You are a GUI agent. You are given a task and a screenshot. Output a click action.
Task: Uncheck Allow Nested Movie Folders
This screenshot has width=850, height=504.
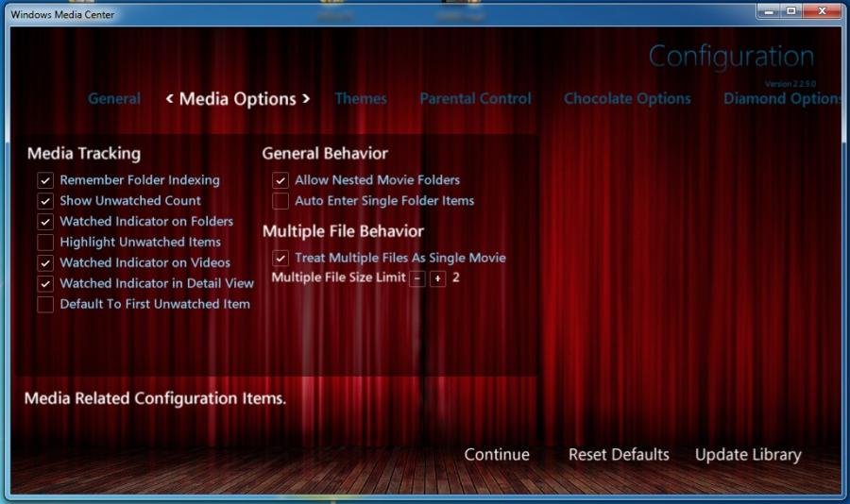point(280,180)
